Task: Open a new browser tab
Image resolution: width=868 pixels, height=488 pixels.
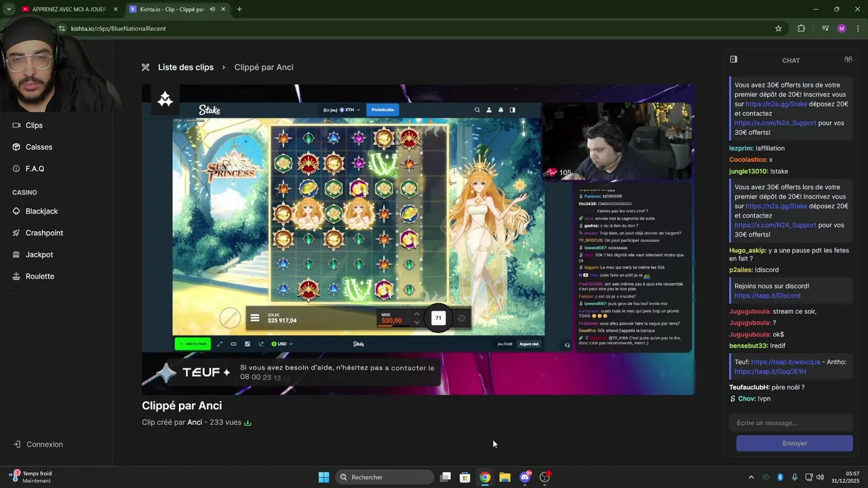Action: (x=239, y=9)
